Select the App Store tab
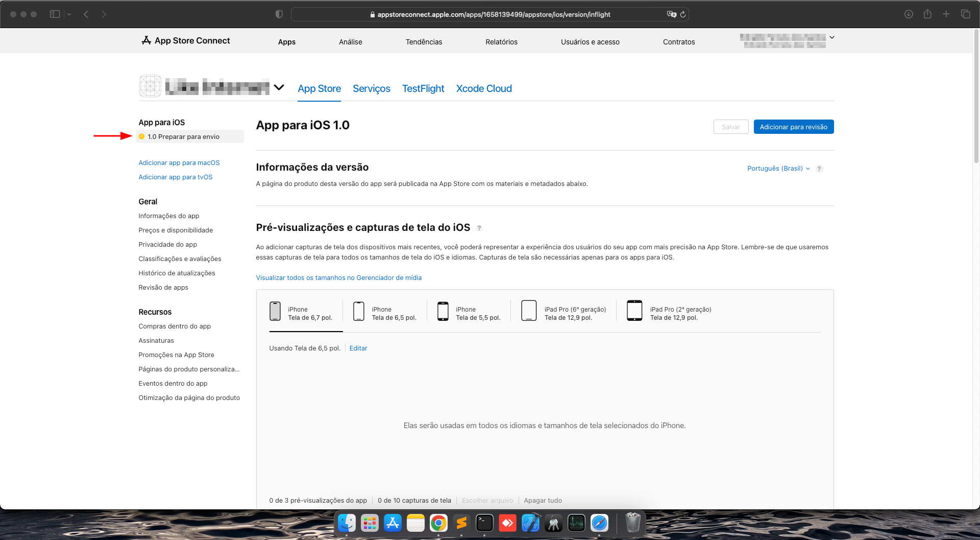The image size is (980, 540). (x=320, y=88)
